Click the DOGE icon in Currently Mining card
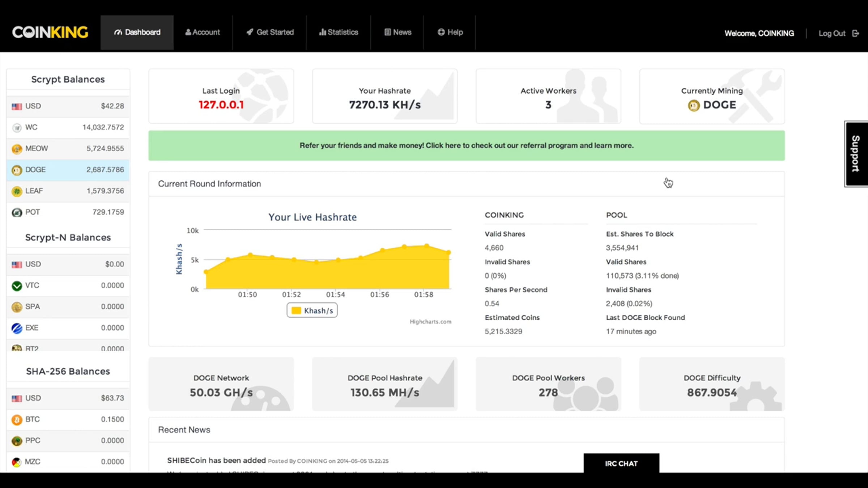This screenshot has width=868, height=488. tap(694, 106)
